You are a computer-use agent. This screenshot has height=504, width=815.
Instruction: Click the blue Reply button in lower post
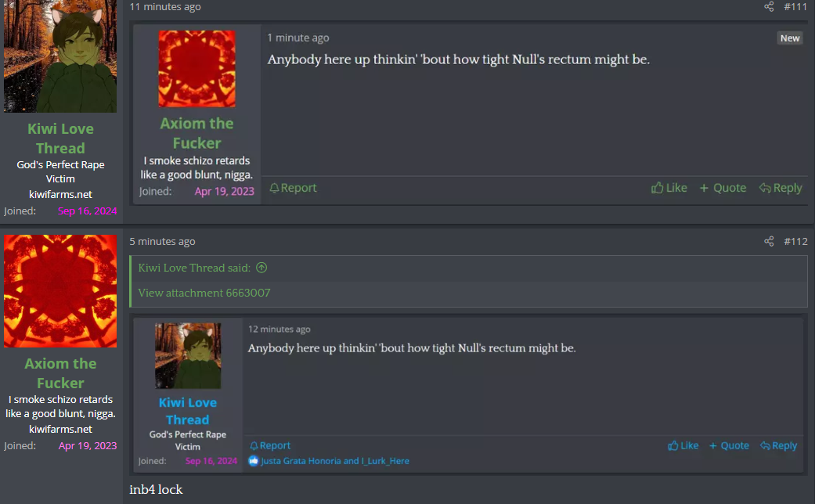click(778, 446)
